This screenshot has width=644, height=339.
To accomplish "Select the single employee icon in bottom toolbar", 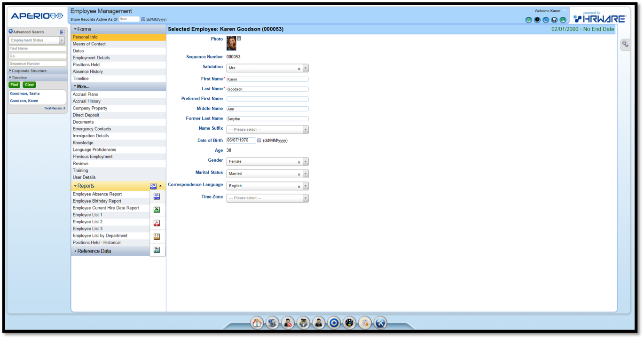I will (x=319, y=323).
